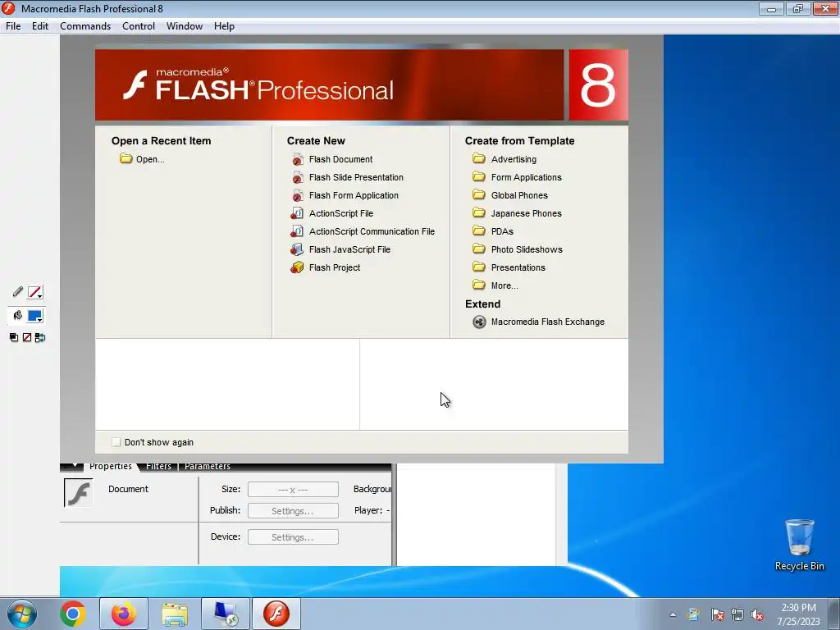The height and width of the screenshot is (630, 840).
Task: Open the Form Applications templates
Action: 526,177
